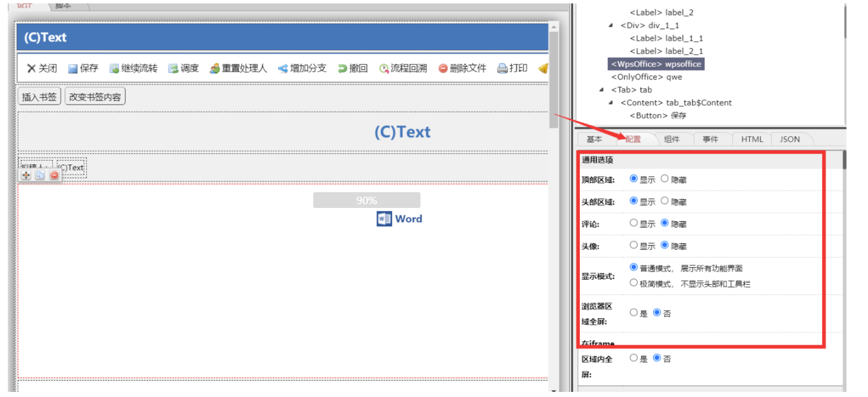Click the 关闭 X icon in toolbar

point(31,69)
